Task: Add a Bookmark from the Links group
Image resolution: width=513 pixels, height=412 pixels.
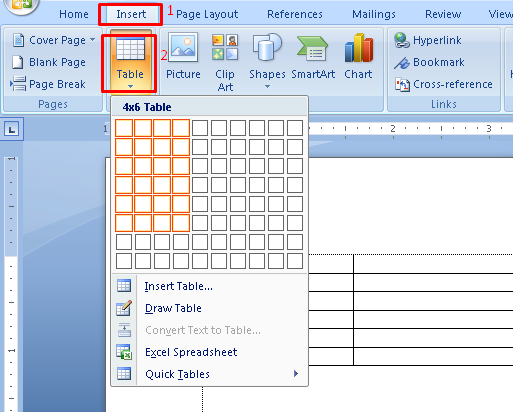Action: point(401,63)
